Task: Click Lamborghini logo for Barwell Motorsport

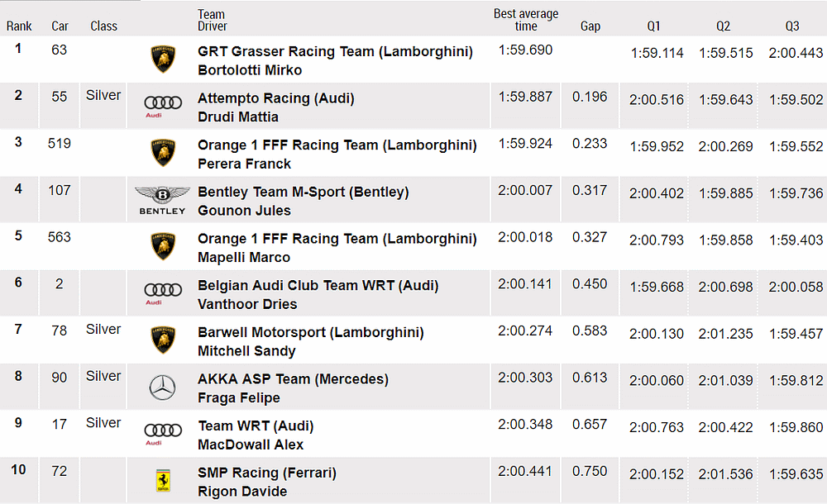Action: [163, 340]
